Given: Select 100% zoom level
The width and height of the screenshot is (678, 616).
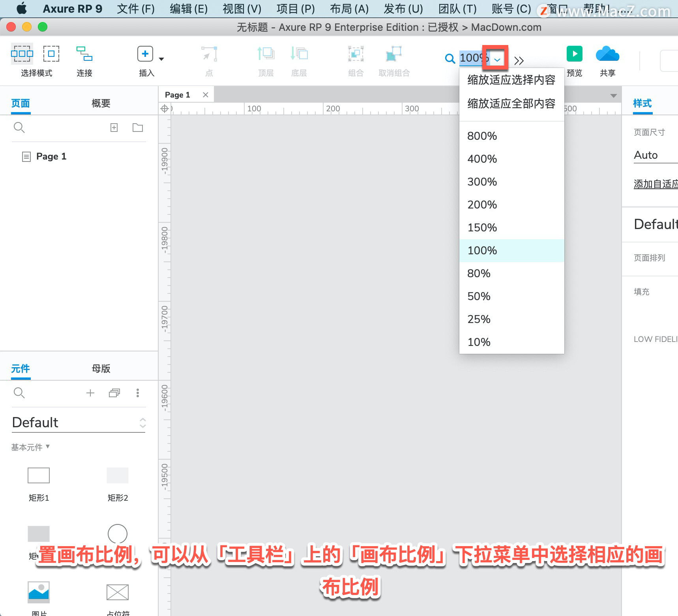Looking at the screenshot, I should pos(511,250).
